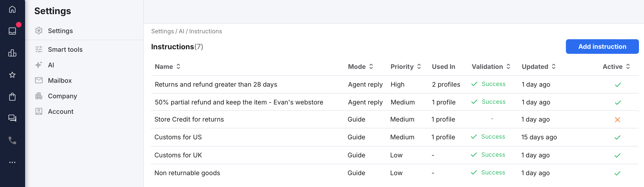Open the shopping bag icon

coord(12,97)
